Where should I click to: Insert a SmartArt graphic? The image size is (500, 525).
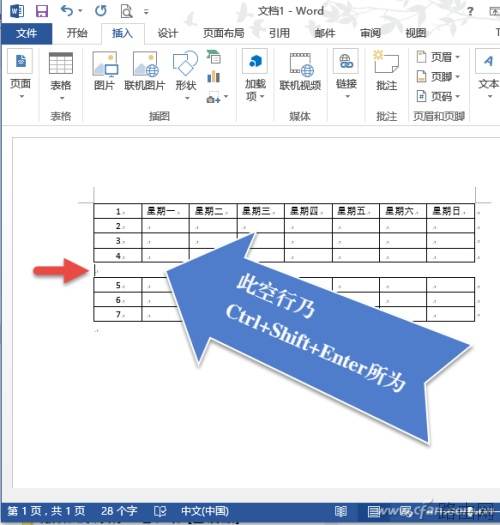pyautogui.click(x=213, y=57)
